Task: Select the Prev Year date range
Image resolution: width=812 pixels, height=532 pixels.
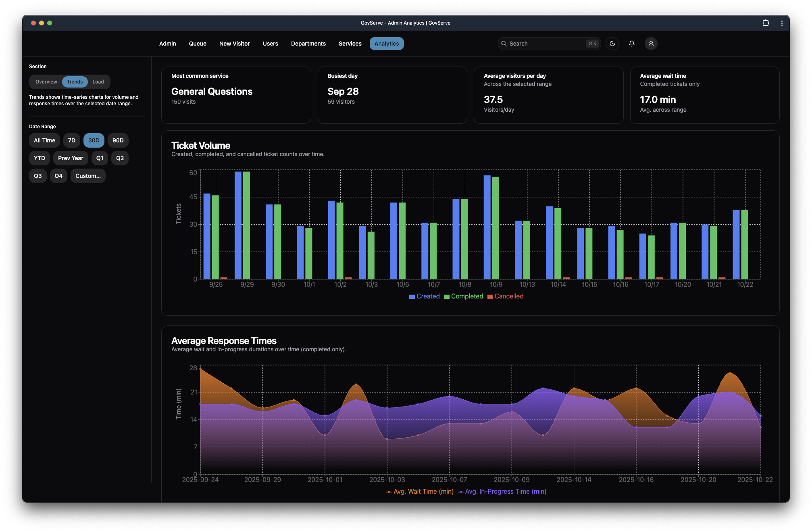Action: coord(71,158)
